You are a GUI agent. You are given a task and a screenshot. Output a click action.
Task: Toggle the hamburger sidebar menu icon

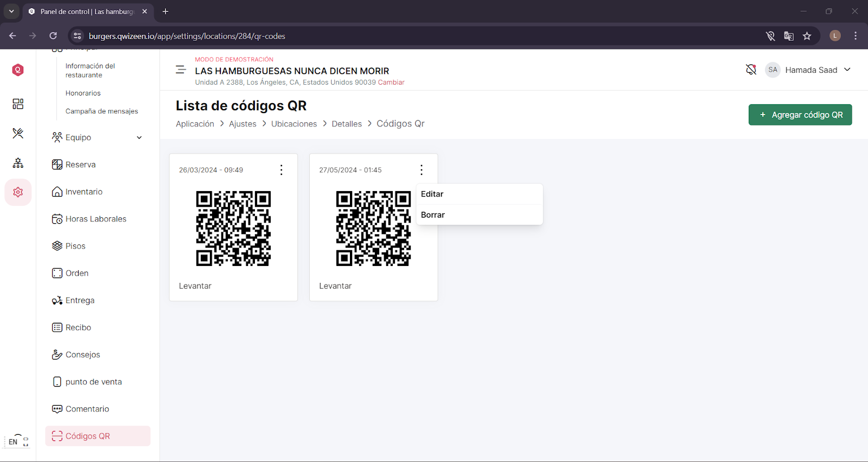coord(181,69)
